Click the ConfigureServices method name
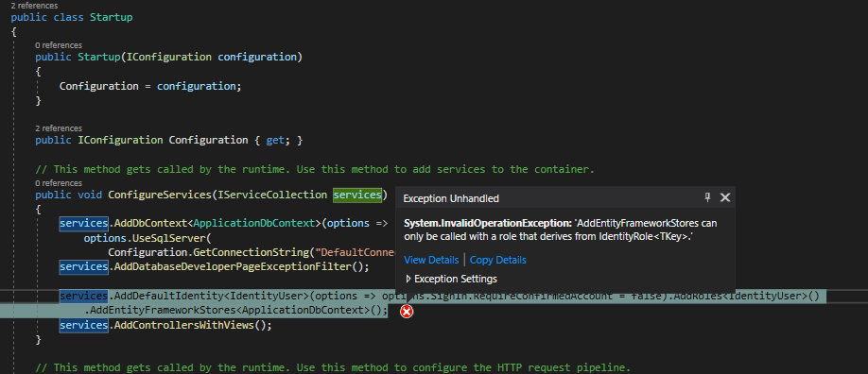The width and height of the screenshot is (868, 374). [160, 195]
